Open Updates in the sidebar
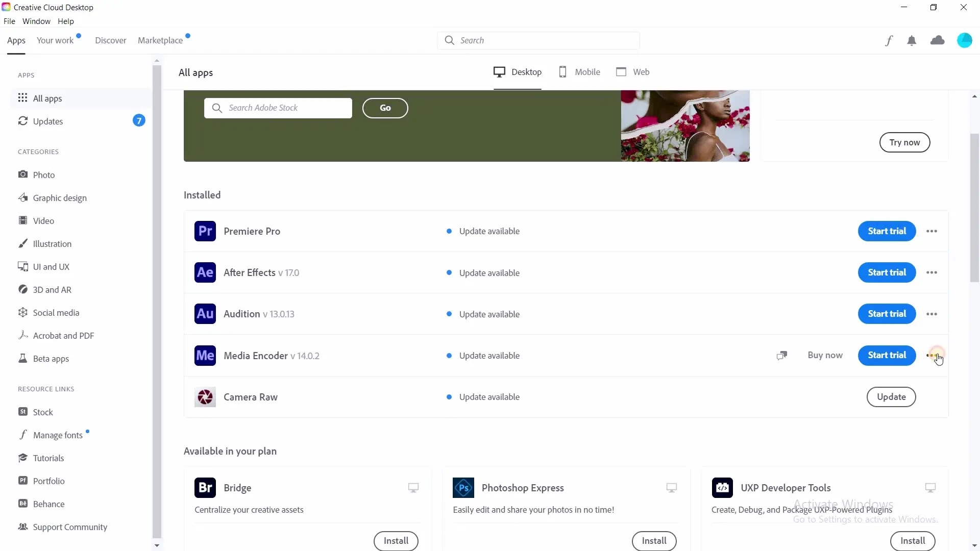The height and width of the screenshot is (551, 980). click(48, 121)
